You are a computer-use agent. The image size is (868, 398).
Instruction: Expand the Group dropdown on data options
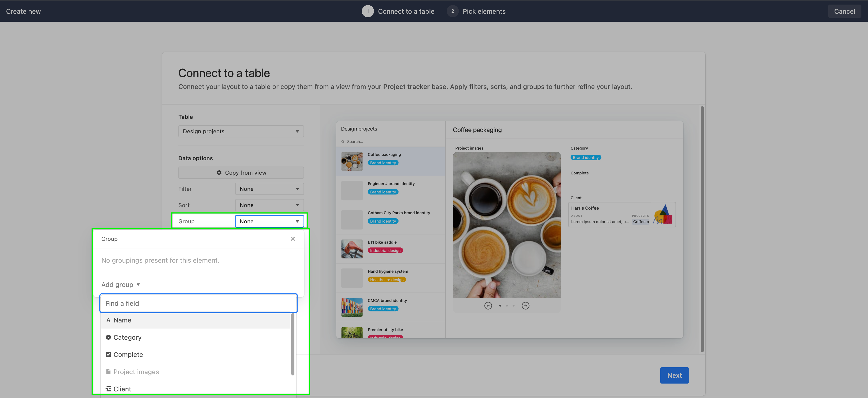click(x=269, y=221)
